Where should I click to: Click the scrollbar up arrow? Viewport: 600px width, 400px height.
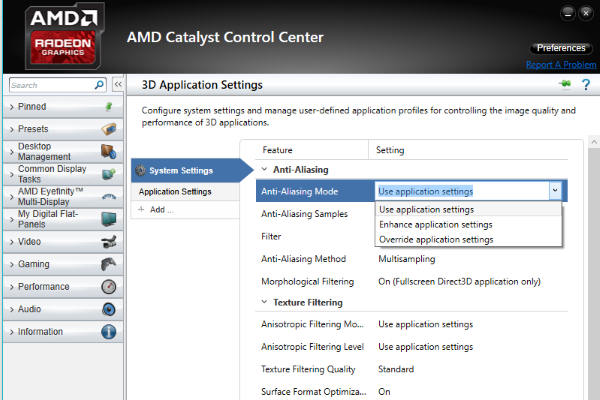(x=594, y=142)
